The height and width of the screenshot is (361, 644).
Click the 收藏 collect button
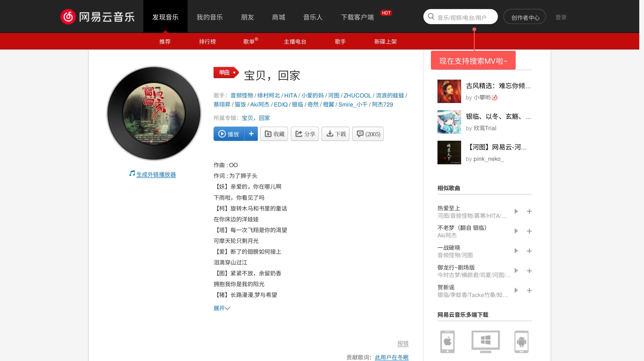pos(274,134)
